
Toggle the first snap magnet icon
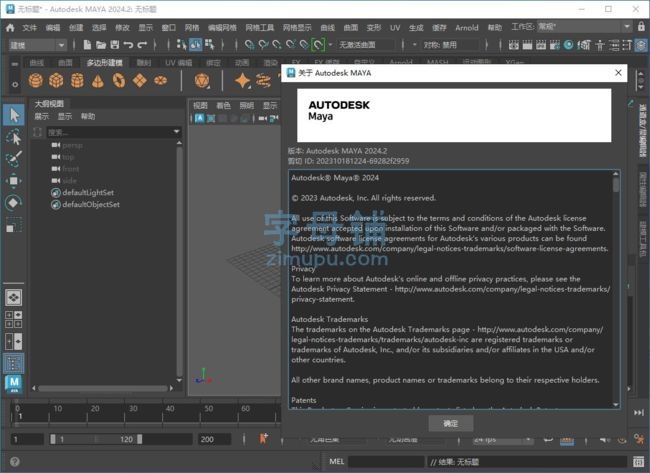tap(249, 44)
